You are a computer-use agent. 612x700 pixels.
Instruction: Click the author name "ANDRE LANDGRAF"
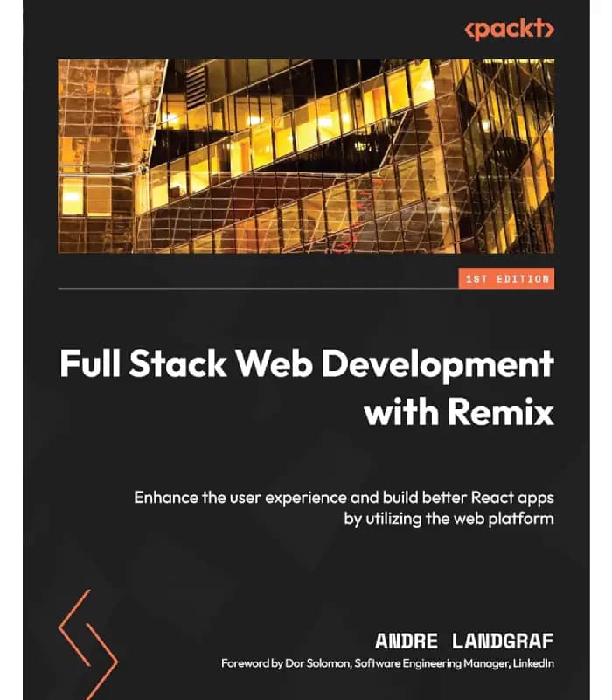pyautogui.click(x=464, y=641)
